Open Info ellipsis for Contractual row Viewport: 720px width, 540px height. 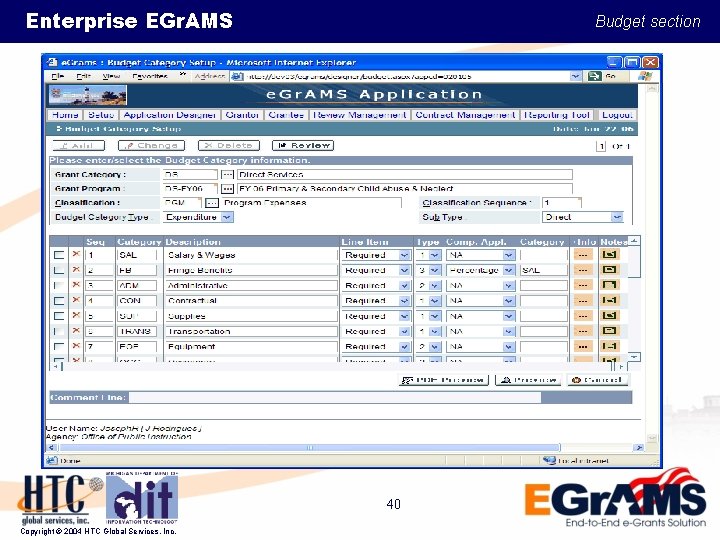point(583,301)
